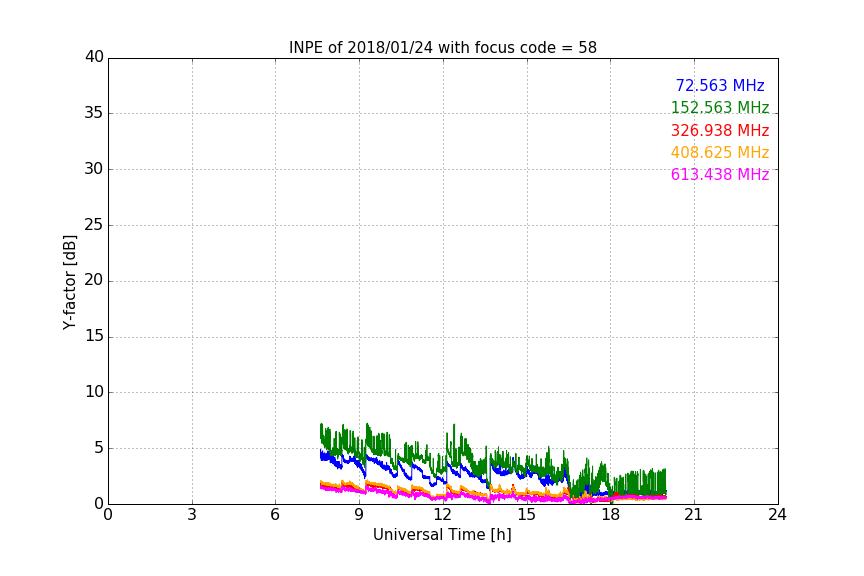864x576 pixels.
Task: Click y-axis tick value 35
Action: pyautogui.click(x=94, y=113)
